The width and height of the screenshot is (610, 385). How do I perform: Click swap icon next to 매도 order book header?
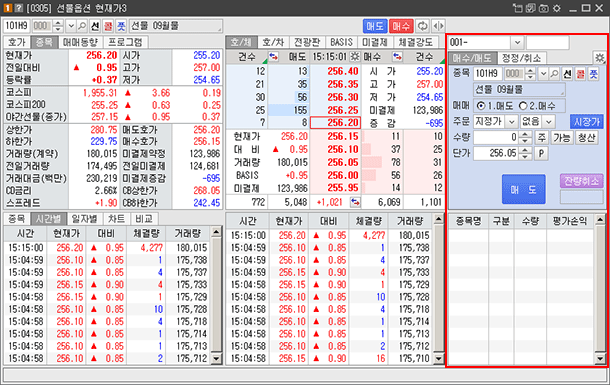coord(273,57)
